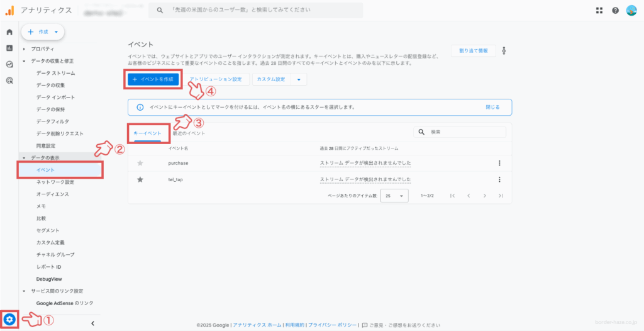644x331 pixels.
Task: Open the カスタム設定 dropdown arrow
Action: pos(299,79)
